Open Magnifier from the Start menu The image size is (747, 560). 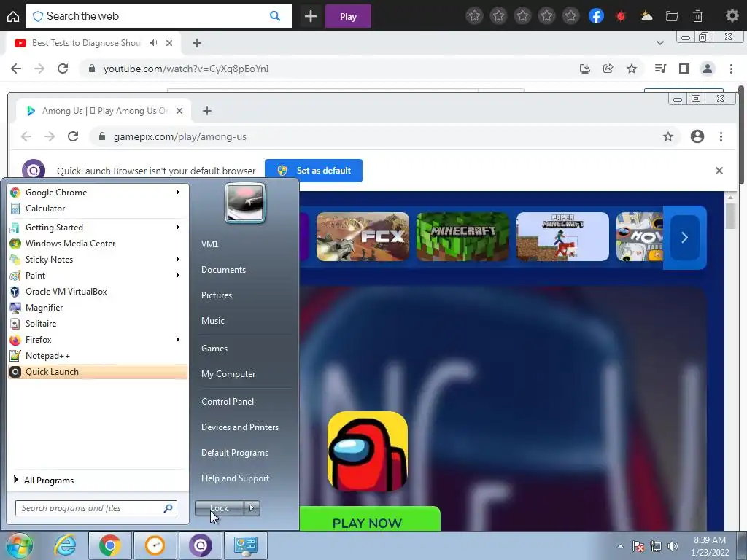pos(98,308)
